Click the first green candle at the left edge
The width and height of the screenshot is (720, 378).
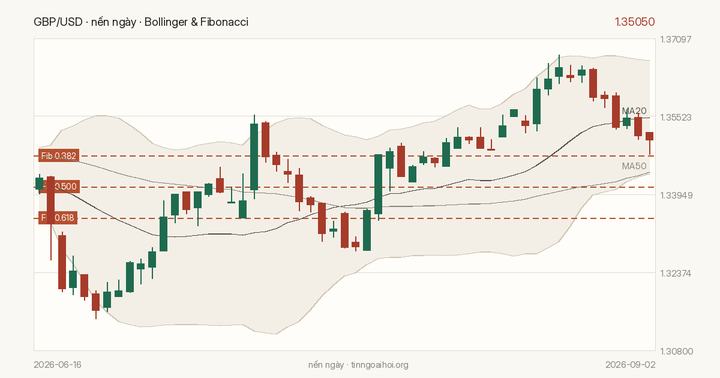39,183
